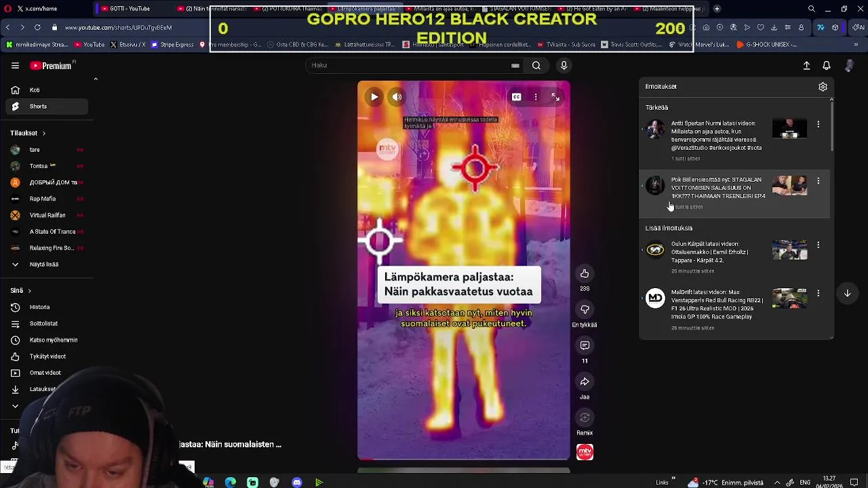Enter fullscreen on the Short
Viewport: 868px width, 488px height.
pyautogui.click(x=555, y=97)
